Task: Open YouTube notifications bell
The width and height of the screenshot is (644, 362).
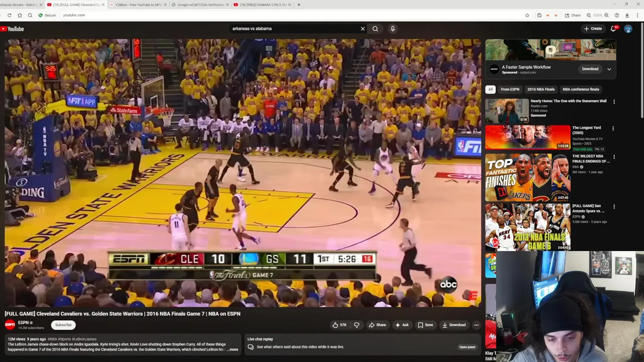Action: (613, 29)
